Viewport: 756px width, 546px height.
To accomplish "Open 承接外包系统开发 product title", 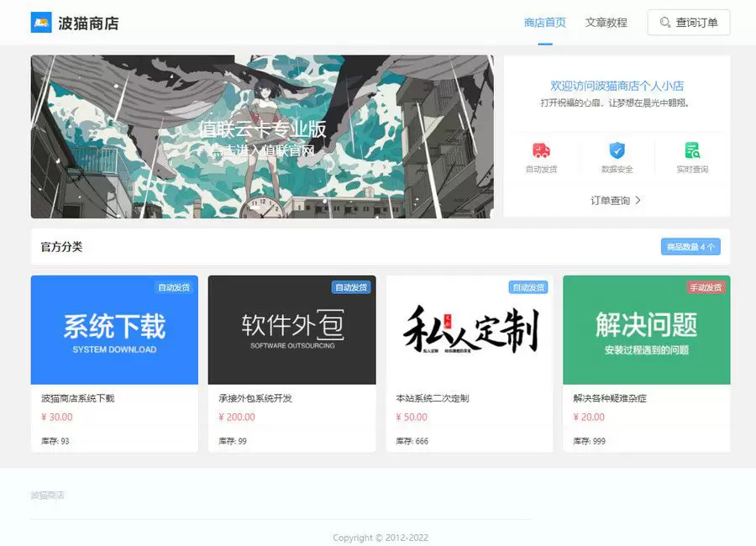I will [x=255, y=398].
